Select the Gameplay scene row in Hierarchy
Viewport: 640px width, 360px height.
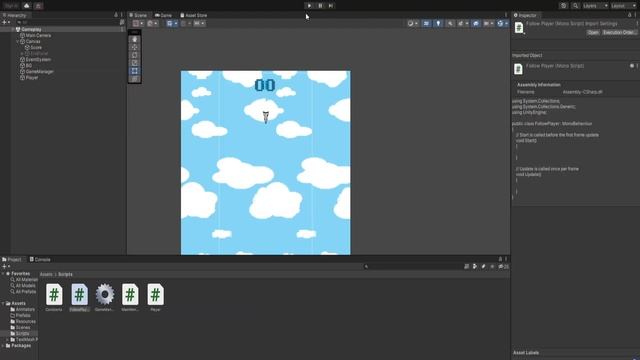[63, 29]
